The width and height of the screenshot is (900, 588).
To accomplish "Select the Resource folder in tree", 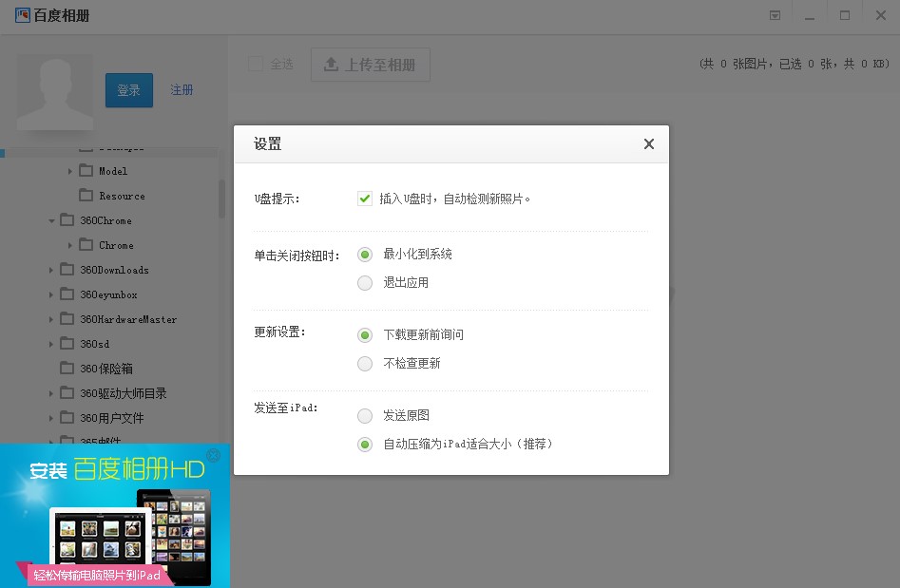I will 122,196.
